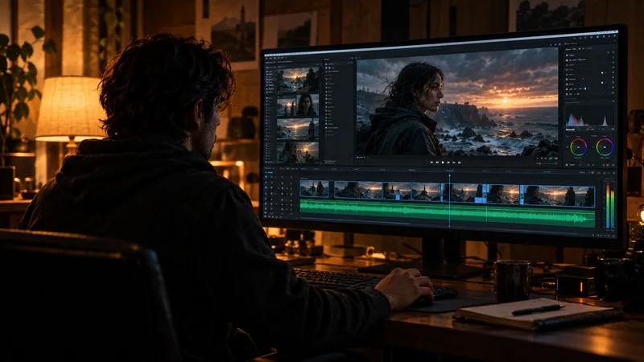Select the media thumbnail with lone standing figure
Screen dimensions: 644x362
(x=298, y=129)
